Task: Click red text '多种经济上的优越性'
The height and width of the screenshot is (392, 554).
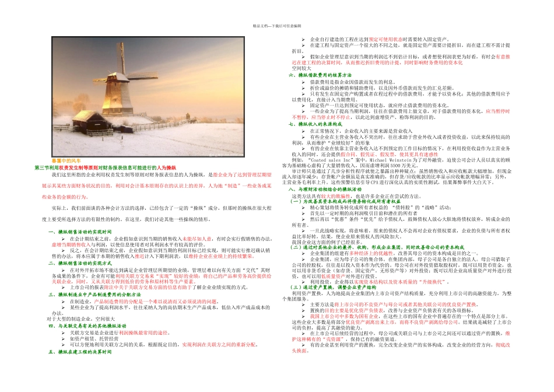Action: (x=371, y=253)
